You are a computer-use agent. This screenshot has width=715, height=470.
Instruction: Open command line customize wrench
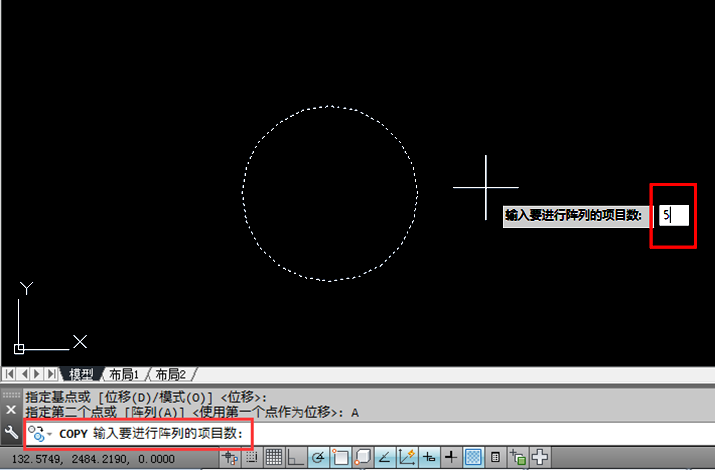click(11, 433)
